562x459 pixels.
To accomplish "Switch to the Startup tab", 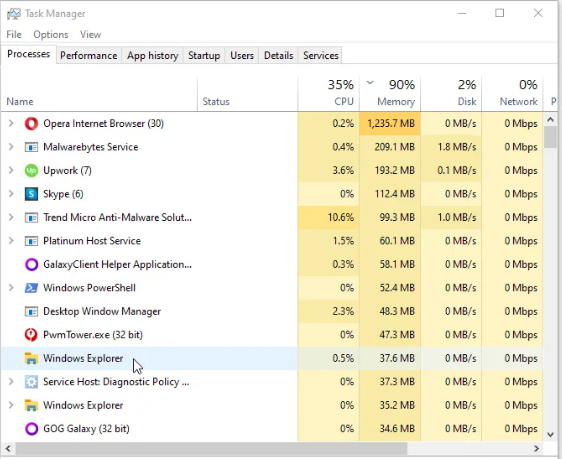I will (x=204, y=56).
